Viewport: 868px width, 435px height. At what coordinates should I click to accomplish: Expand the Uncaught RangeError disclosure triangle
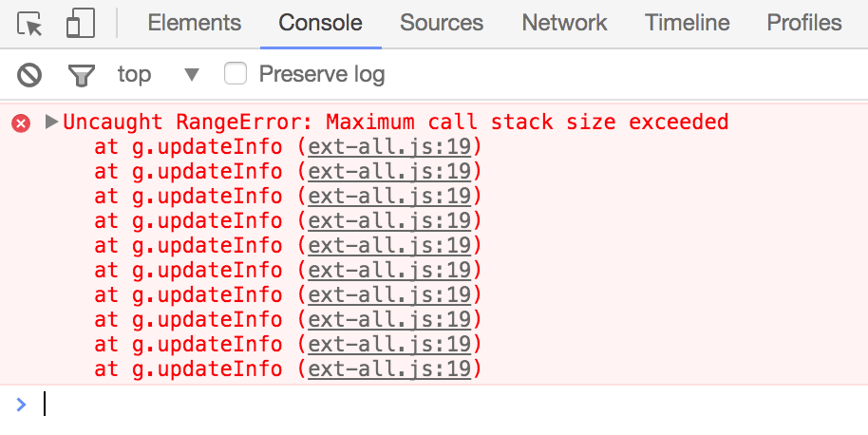coord(51,122)
